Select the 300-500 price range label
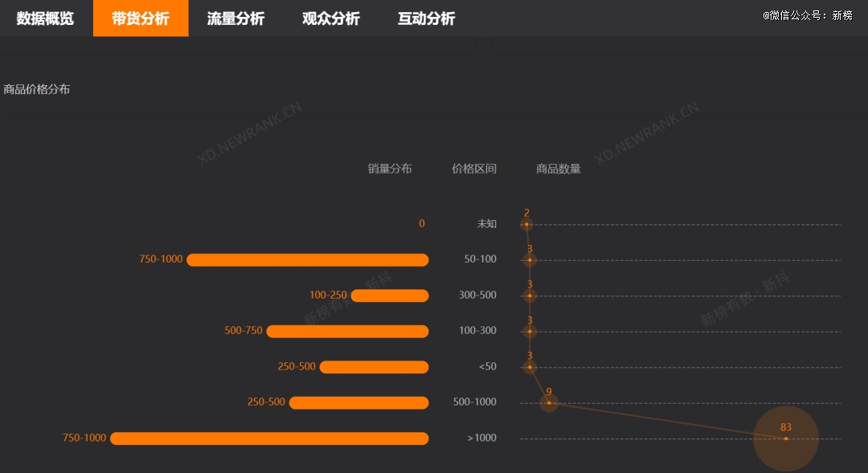The height and width of the screenshot is (473, 868). 477,295
